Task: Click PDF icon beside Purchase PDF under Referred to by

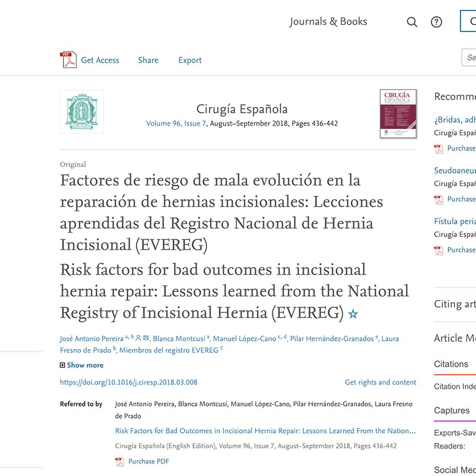Action: click(120, 462)
